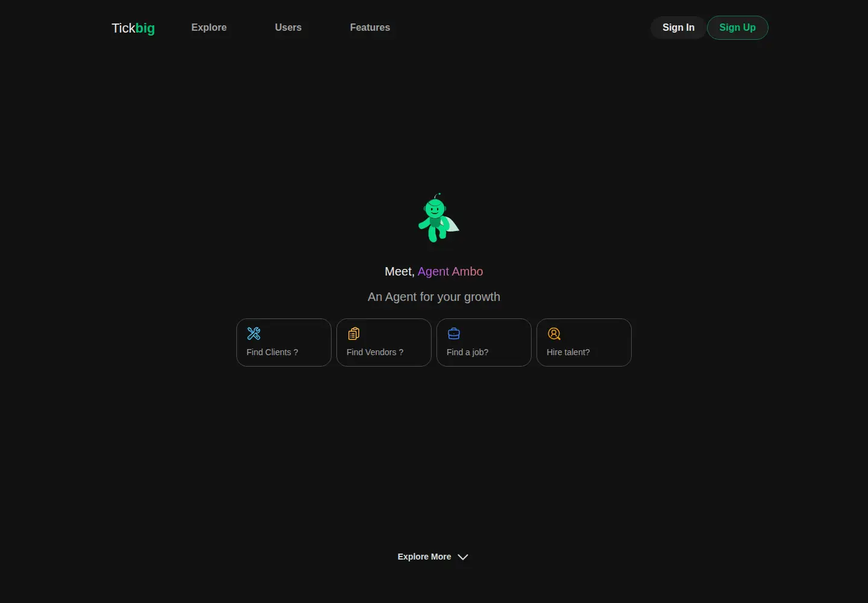Select the Find Clients ? label
Image resolution: width=868 pixels, height=603 pixels.
click(x=272, y=352)
